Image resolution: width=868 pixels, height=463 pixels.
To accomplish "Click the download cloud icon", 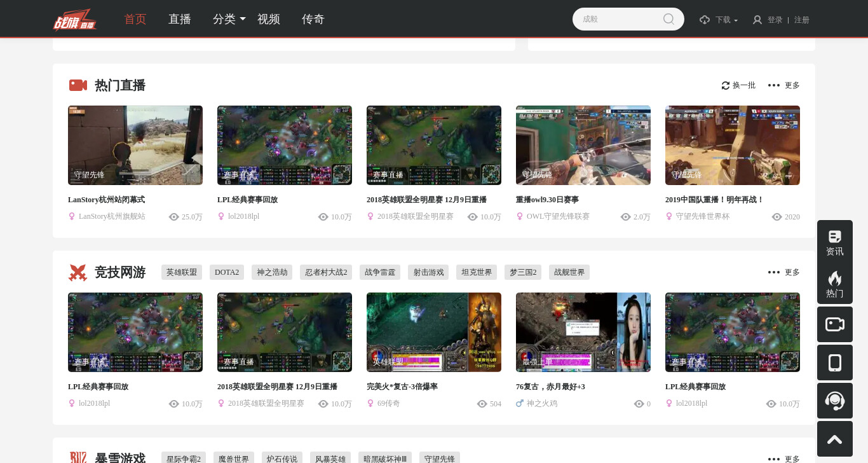I will 705,20.
